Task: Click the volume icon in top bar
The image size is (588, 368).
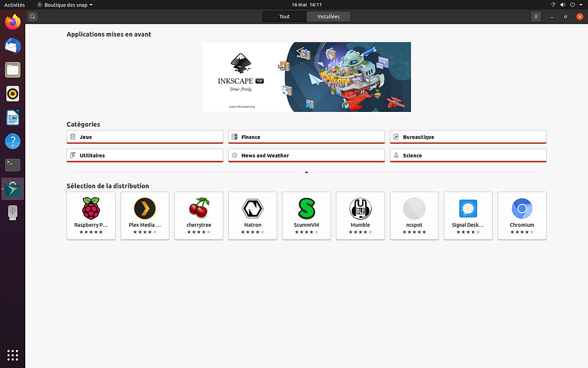Action: point(563,5)
